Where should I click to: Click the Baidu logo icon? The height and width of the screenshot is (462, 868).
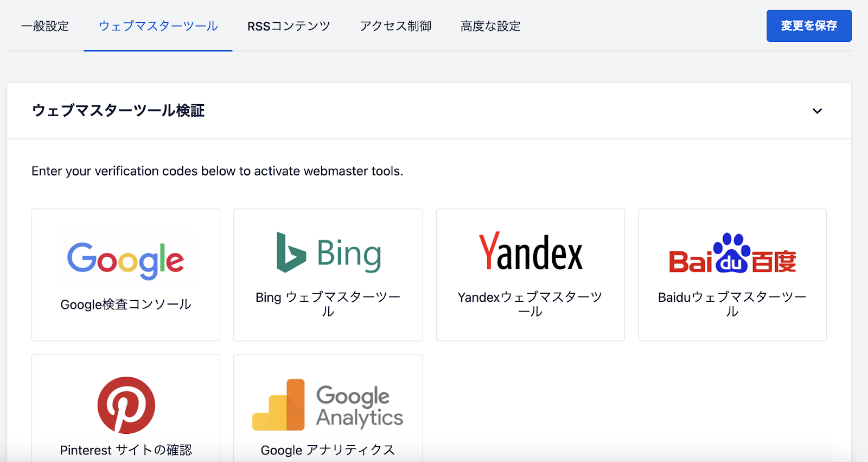pos(732,253)
